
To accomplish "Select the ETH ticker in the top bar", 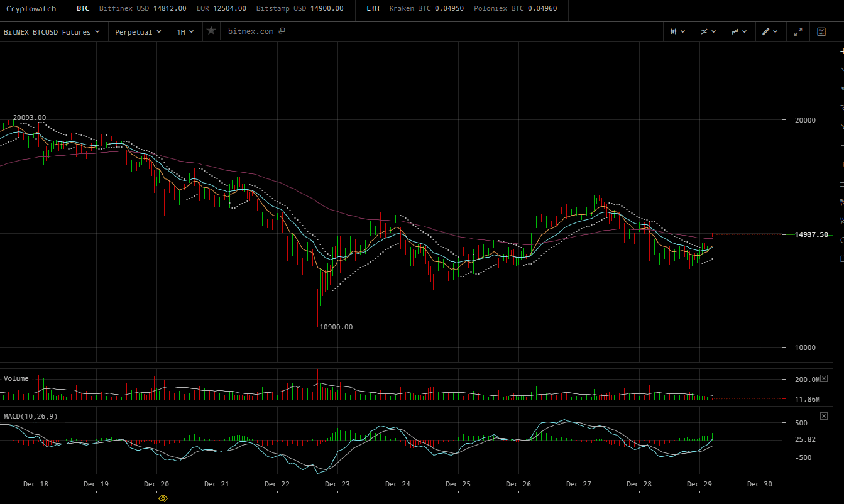I will [x=373, y=9].
